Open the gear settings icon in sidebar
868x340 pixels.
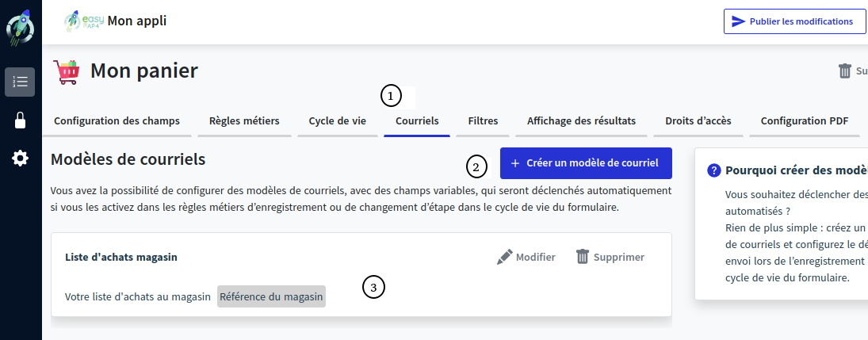coord(20,159)
